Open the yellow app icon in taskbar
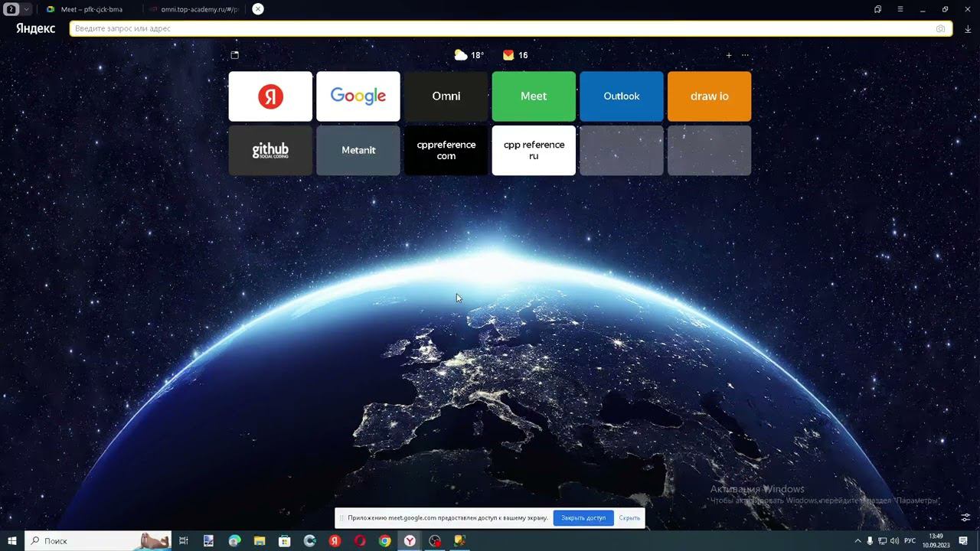 (x=459, y=541)
